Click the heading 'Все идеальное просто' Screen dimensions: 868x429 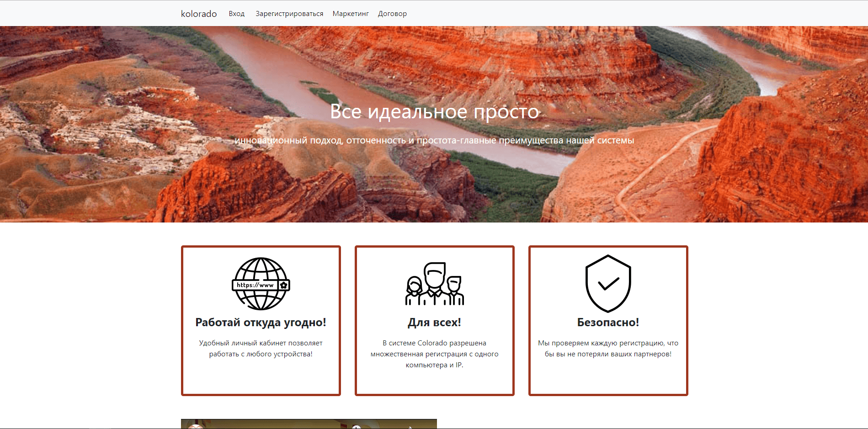434,111
